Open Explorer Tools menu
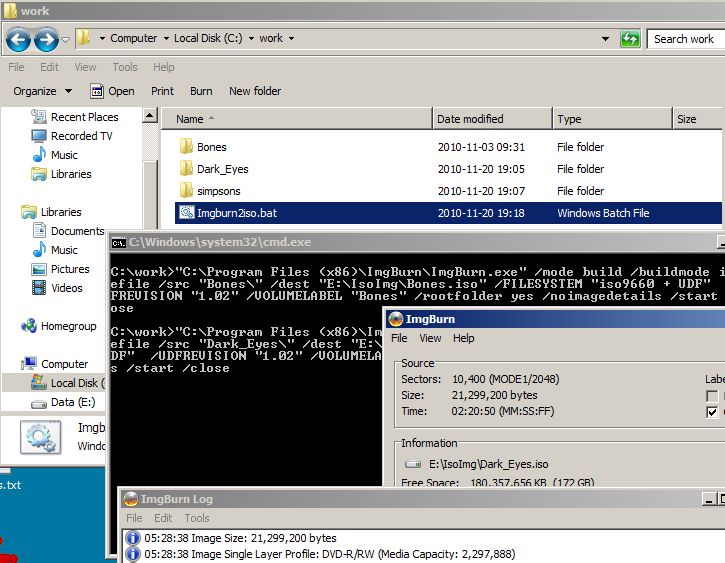This screenshot has width=725, height=563. coord(125,67)
